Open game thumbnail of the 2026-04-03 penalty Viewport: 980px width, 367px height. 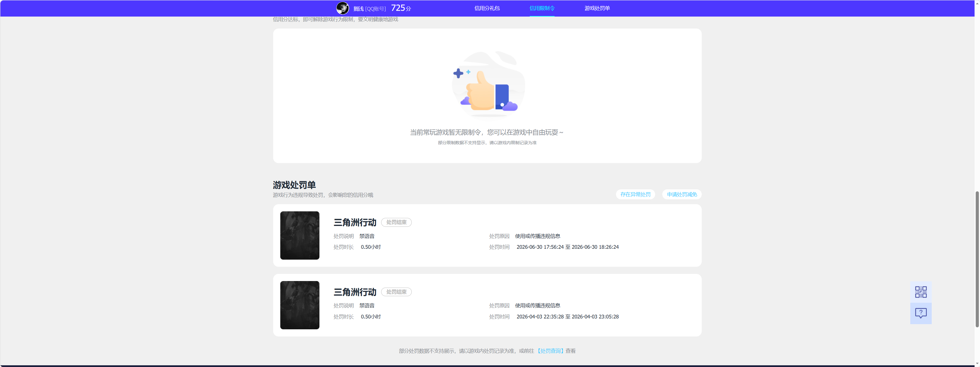point(300,305)
